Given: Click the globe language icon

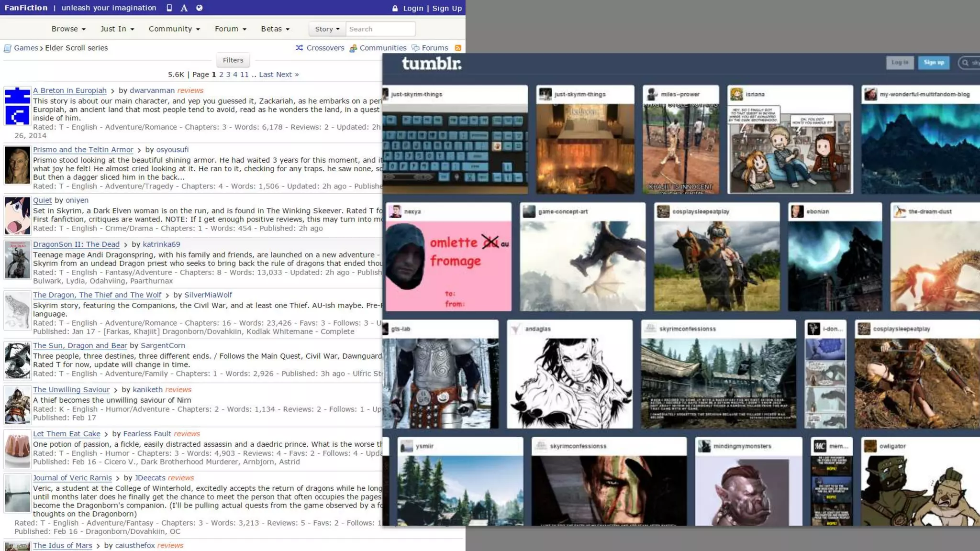Looking at the screenshot, I should click(x=199, y=8).
